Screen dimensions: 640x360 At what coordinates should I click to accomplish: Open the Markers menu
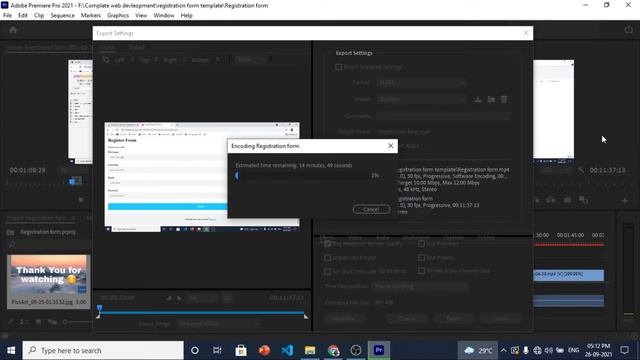(x=91, y=16)
